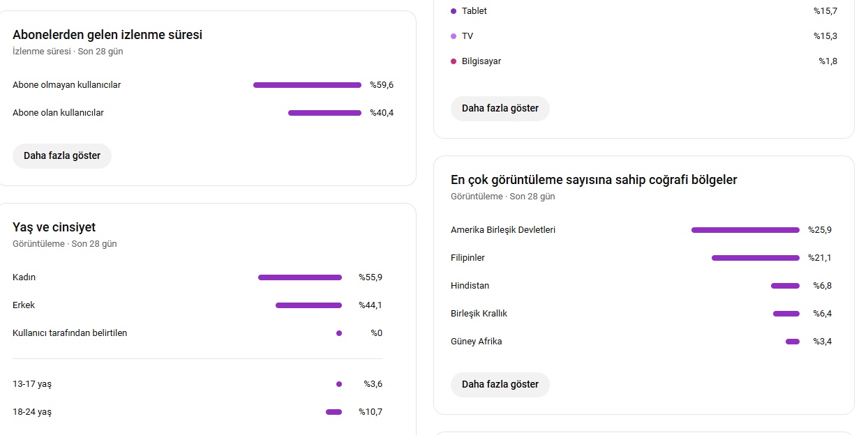Click the Yaş ve cinsiyet card heading
This screenshot has height=435, width=868.
pos(54,227)
